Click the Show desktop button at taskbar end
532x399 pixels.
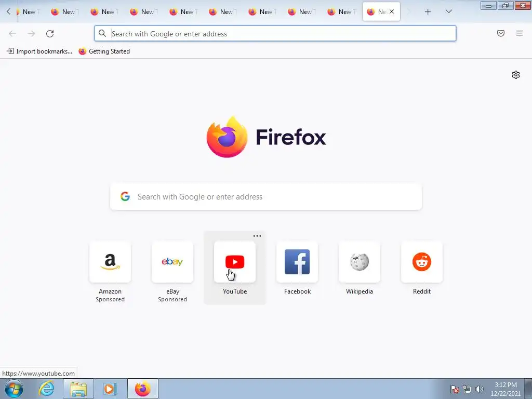(528, 389)
